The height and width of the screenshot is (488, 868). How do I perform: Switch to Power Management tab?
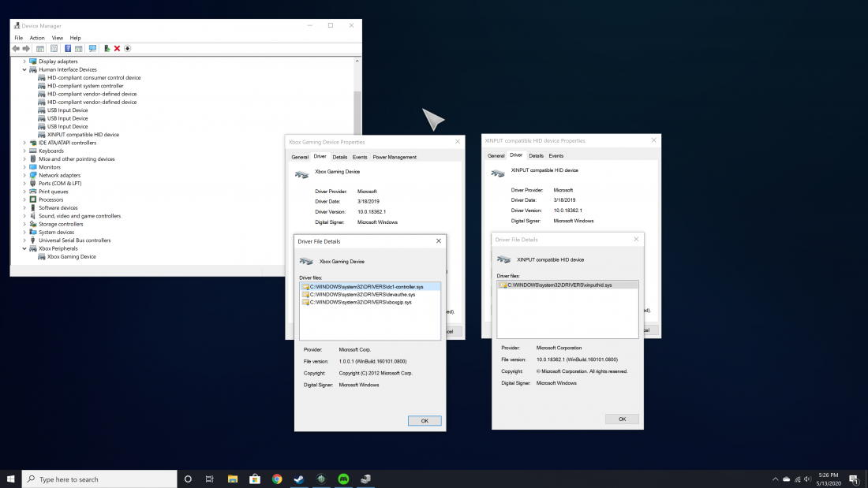pyautogui.click(x=394, y=157)
